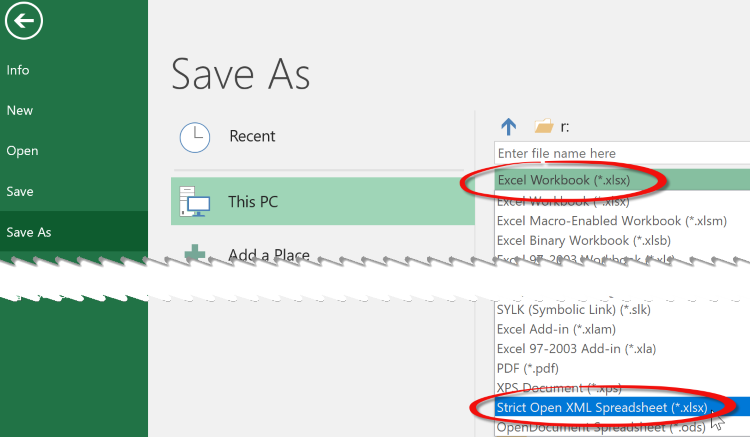Screen dimensions: 750x437
Task: Choose OpenDocument Spreadsheet (*.ods)
Action: coord(601,427)
